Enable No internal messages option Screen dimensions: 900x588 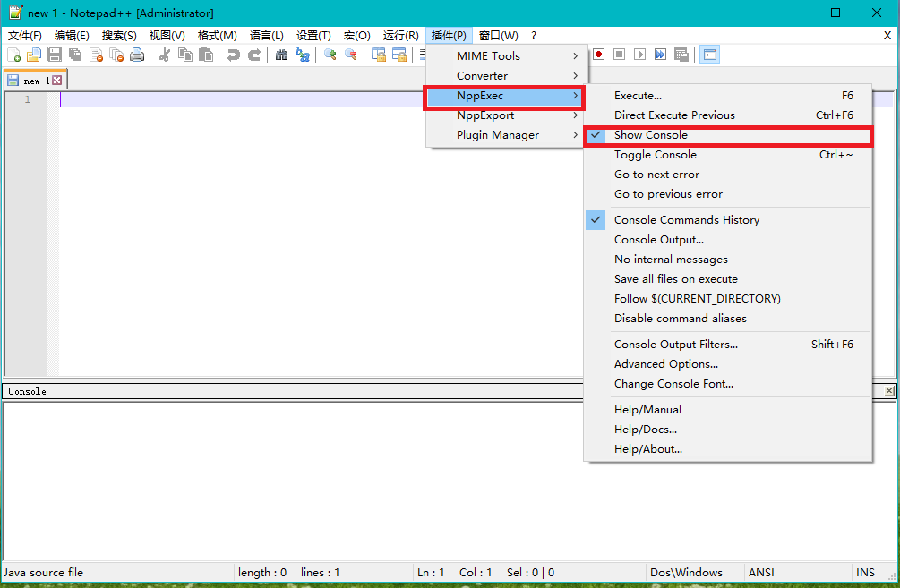coord(728,260)
